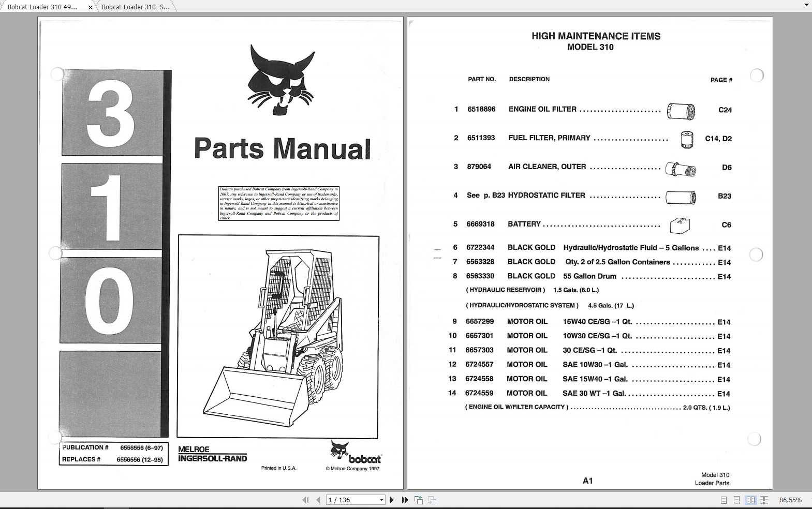Click the primary fuel filter image
Screen dimensions: 812x509
click(x=687, y=140)
